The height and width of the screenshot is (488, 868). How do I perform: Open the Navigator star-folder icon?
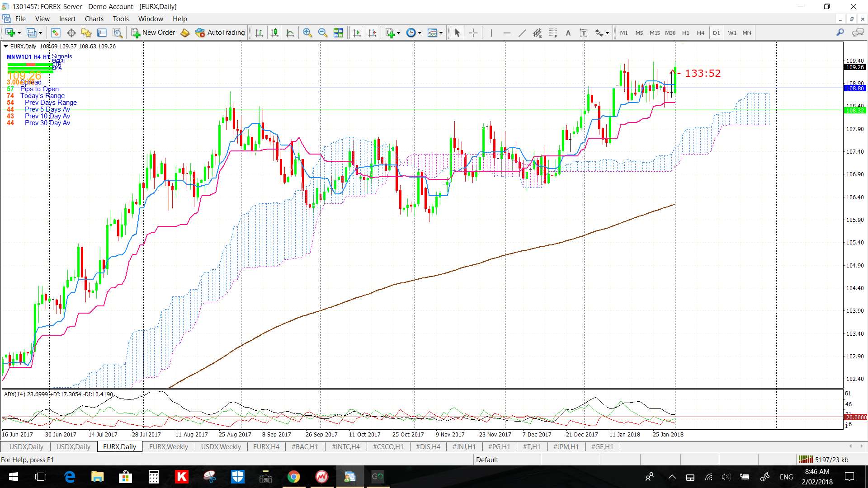click(86, 33)
